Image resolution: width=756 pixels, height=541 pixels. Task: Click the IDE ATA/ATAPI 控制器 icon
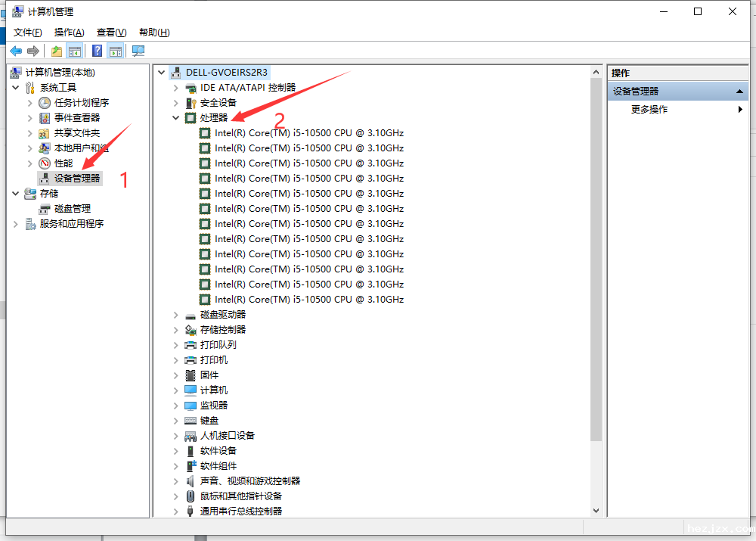point(191,88)
